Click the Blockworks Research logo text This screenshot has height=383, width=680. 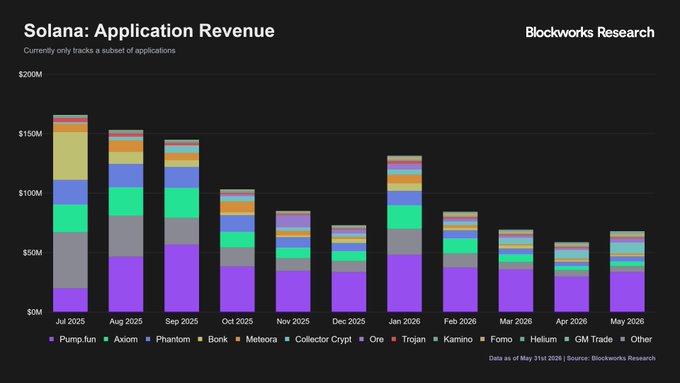pyautogui.click(x=590, y=32)
